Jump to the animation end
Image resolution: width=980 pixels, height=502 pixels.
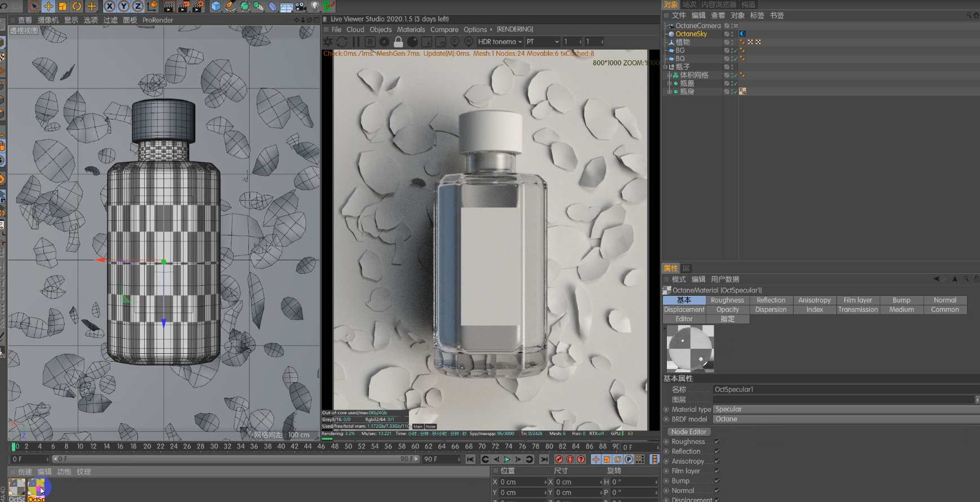pyautogui.click(x=544, y=460)
